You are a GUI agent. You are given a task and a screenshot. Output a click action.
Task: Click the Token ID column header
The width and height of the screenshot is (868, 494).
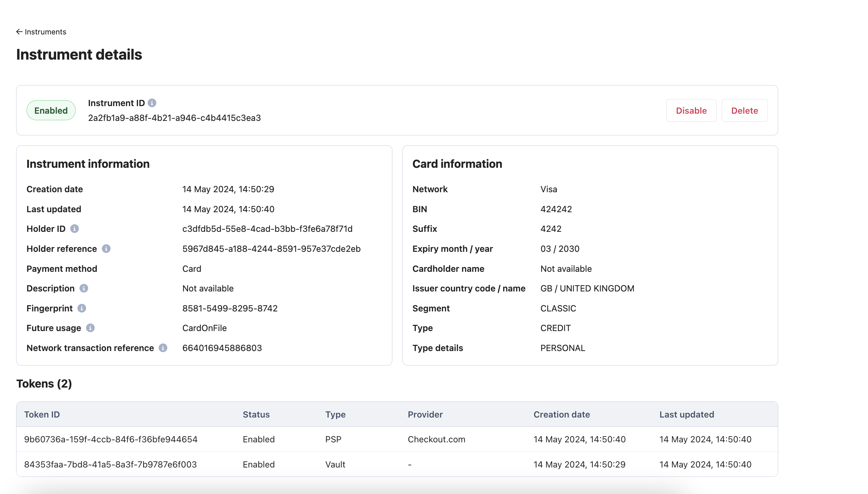pos(42,414)
